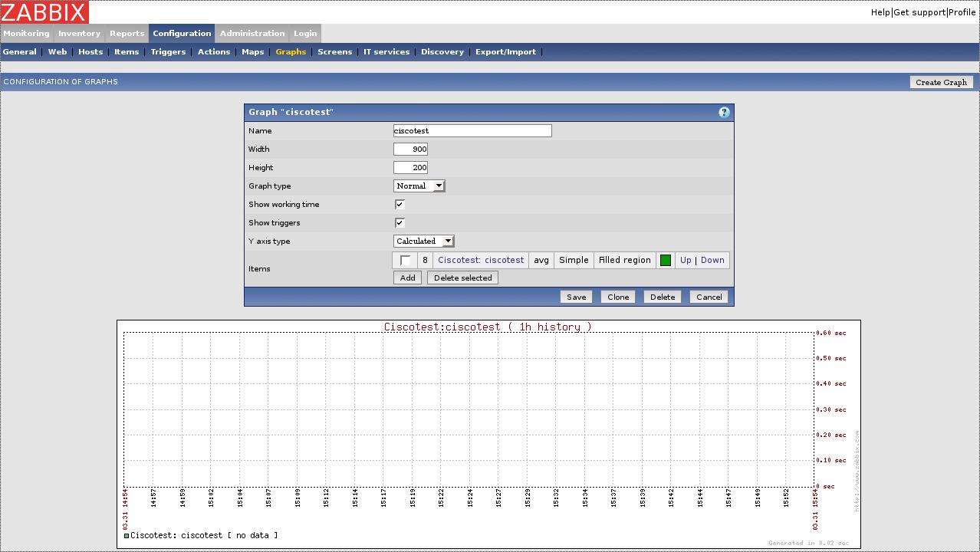This screenshot has height=552, width=980.
Task: Add a new graph item
Action: point(407,278)
